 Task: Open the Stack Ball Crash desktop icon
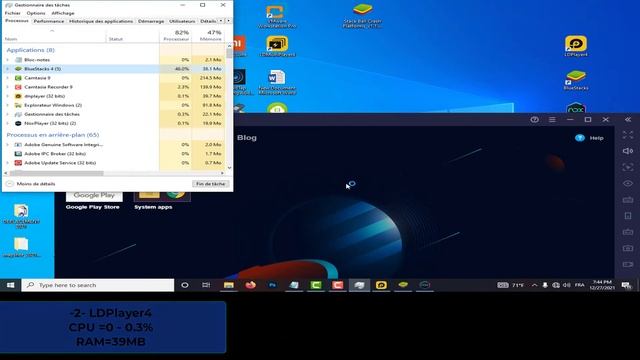click(362, 16)
